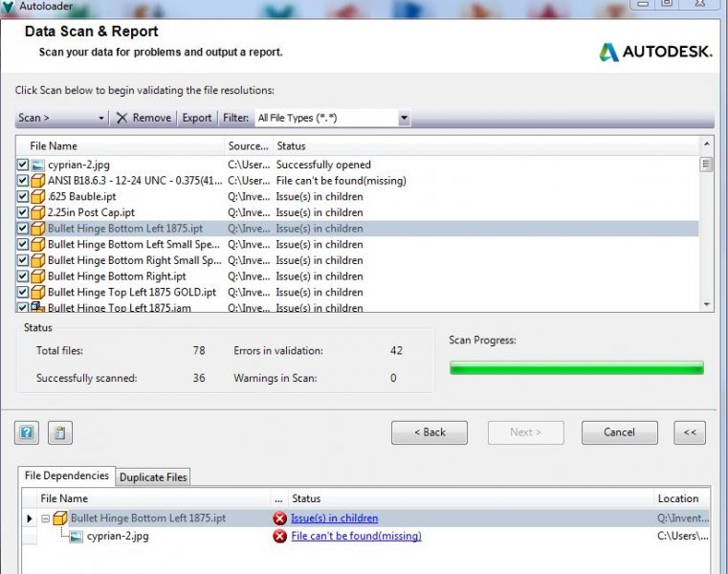This screenshot has width=728, height=574.
Task: Click the Cancel button
Action: pos(619,432)
